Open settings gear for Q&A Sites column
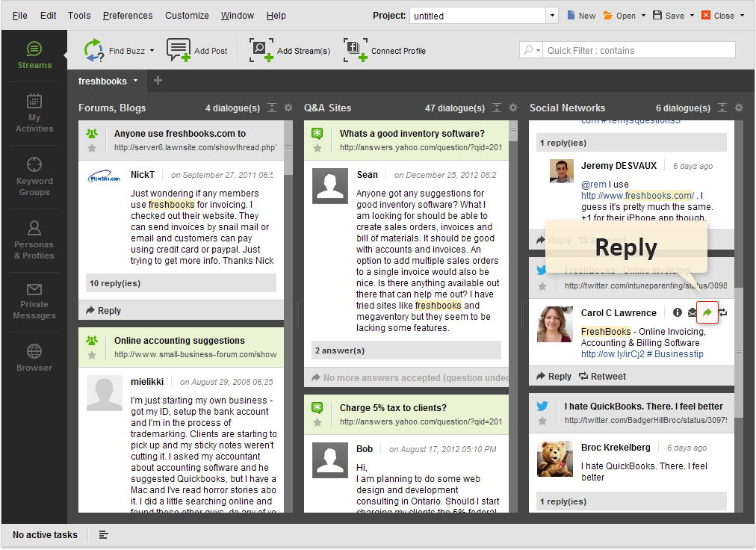The width and height of the screenshot is (756, 550). [x=513, y=108]
